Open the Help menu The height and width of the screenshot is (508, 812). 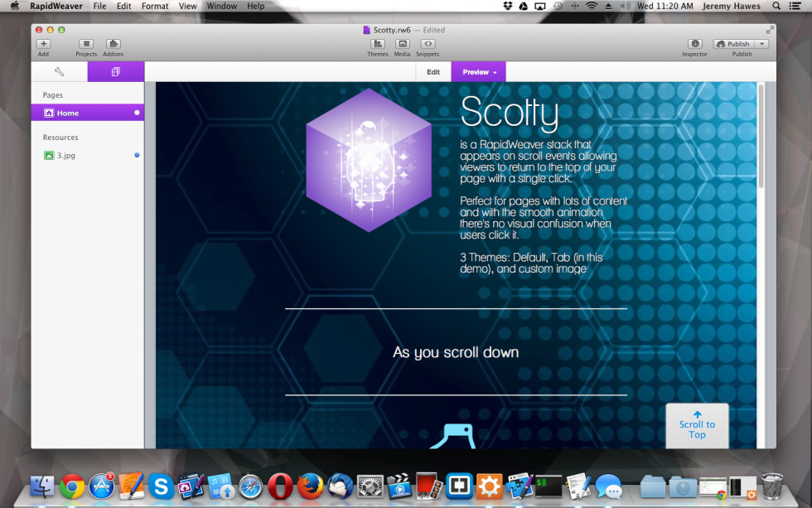click(256, 6)
